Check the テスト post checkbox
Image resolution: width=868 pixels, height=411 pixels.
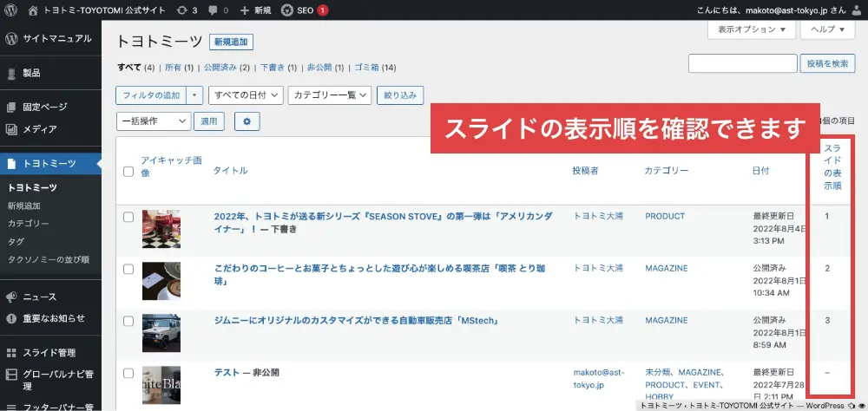click(x=128, y=374)
